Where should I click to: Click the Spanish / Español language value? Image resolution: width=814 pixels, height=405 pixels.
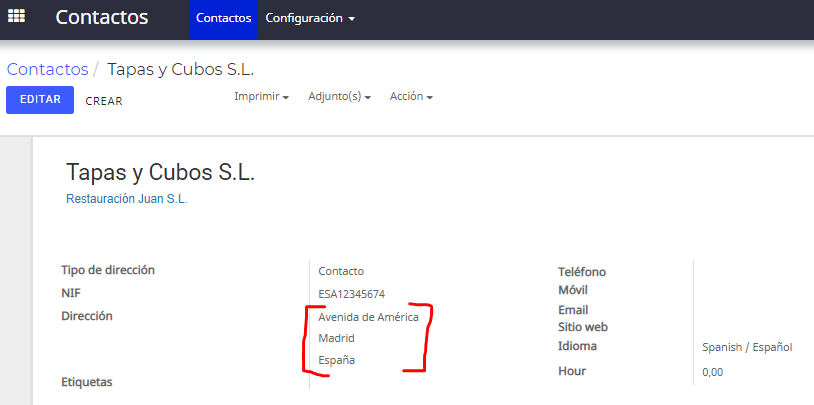click(747, 347)
